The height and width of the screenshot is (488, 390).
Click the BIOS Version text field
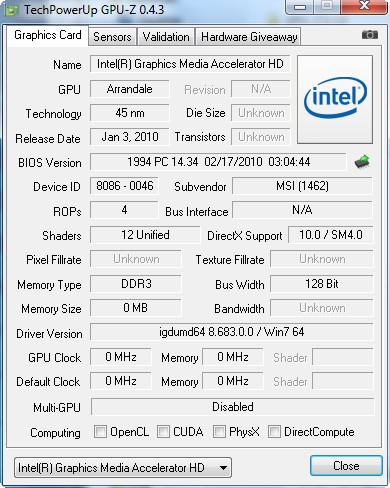[218, 162]
